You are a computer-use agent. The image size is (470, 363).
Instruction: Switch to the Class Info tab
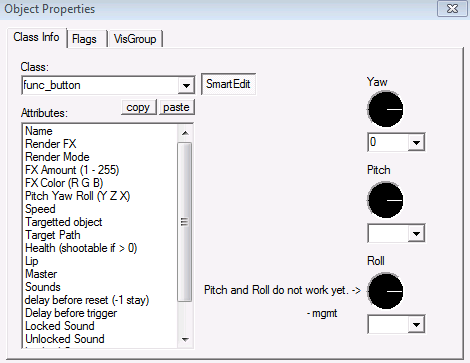tap(37, 37)
